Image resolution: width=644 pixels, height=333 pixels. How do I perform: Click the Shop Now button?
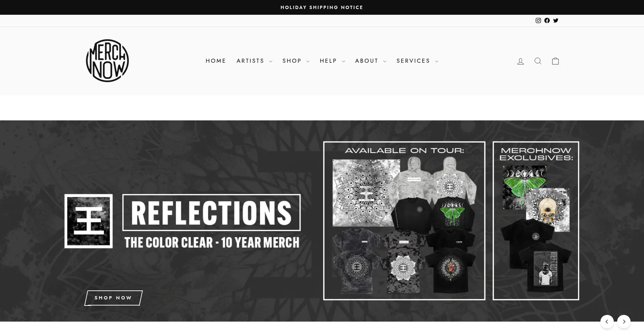[x=113, y=298]
